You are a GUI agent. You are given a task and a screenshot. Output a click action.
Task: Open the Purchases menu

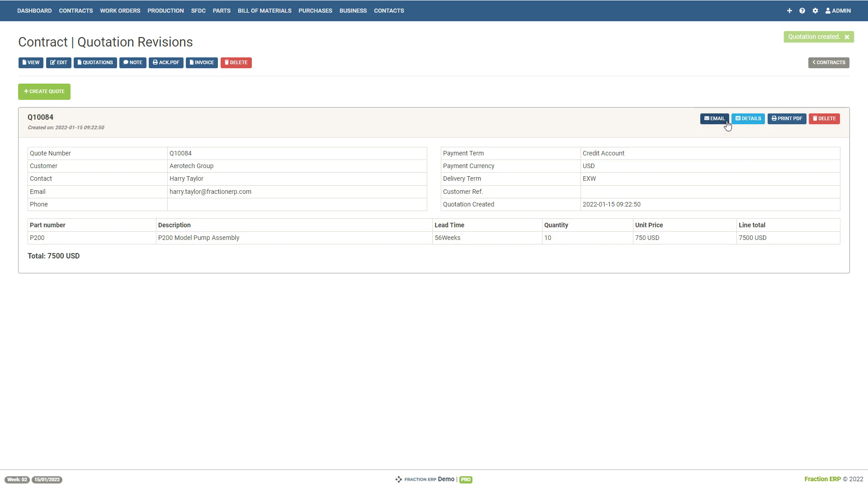[x=315, y=10]
